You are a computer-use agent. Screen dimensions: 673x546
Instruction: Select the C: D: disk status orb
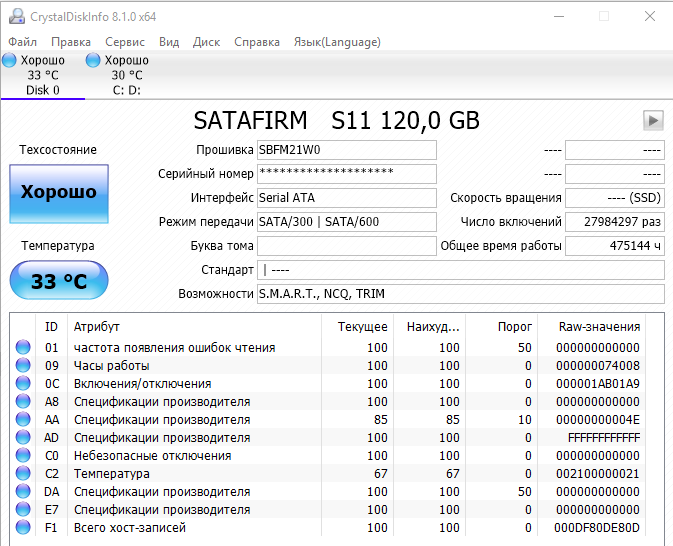(x=94, y=61)
